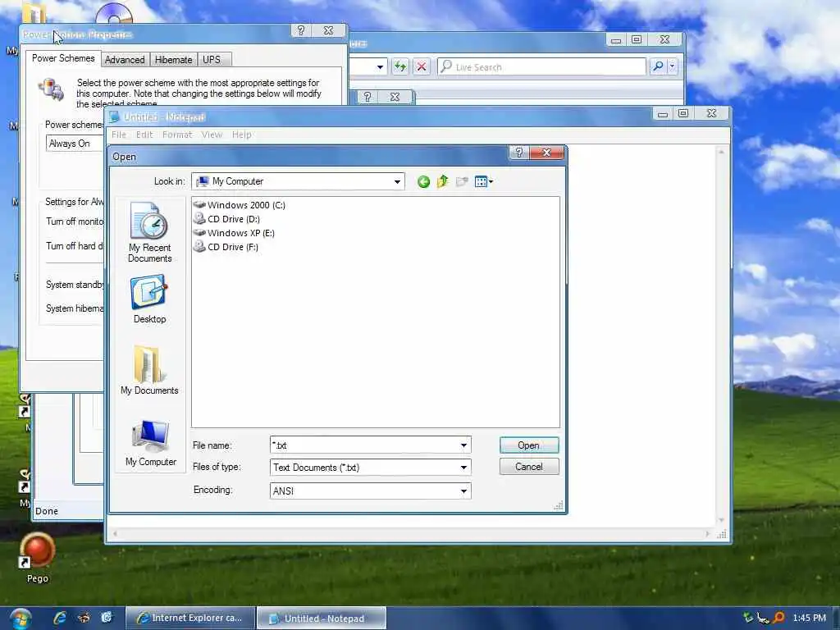This screenshot has width=840, height=630.
Task: Expand the Files of type dropdown
Action: coord(464,467)
